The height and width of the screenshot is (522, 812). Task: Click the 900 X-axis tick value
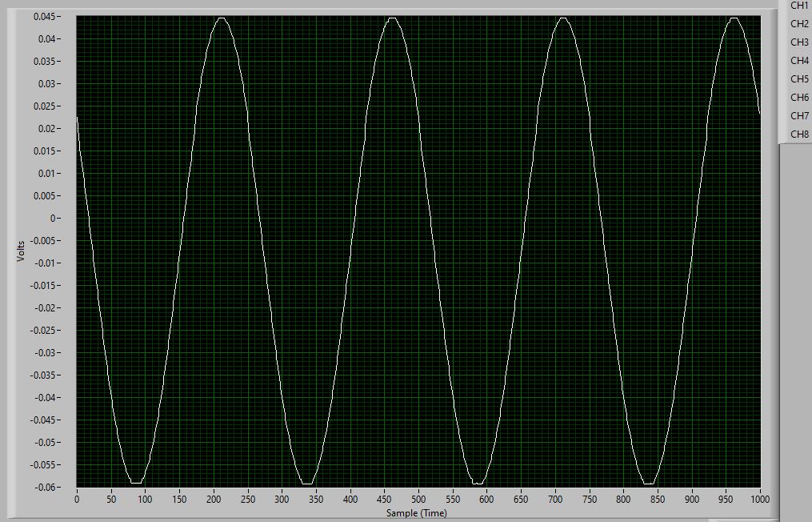tap(692, 500)
